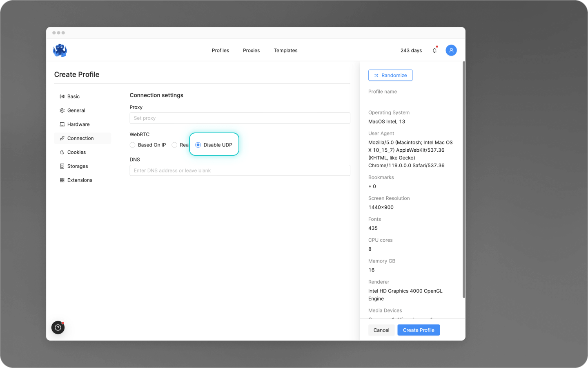Screen dimensions: 588x368
Task: Open the Proxies section
Action: (251, 50)
